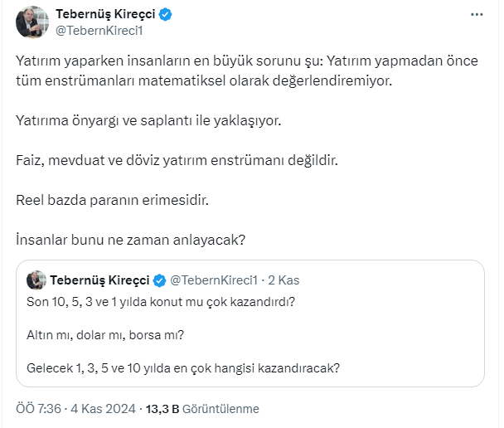Open the @TebernKireci1 handle under the author name
This screenshot has width=504, height=428.
pyautogui.click(x=93, y=31)
